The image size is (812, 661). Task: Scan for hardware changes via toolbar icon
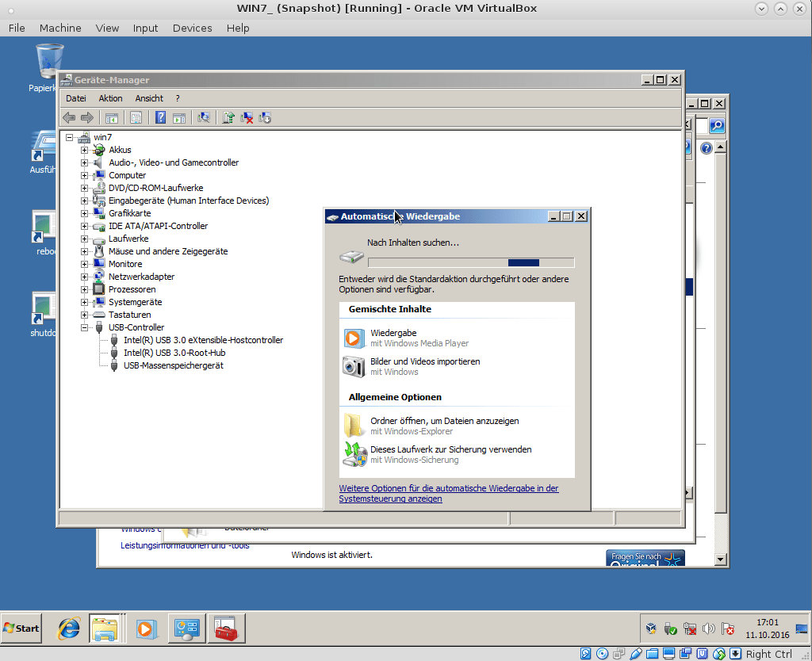pos(204,118)
